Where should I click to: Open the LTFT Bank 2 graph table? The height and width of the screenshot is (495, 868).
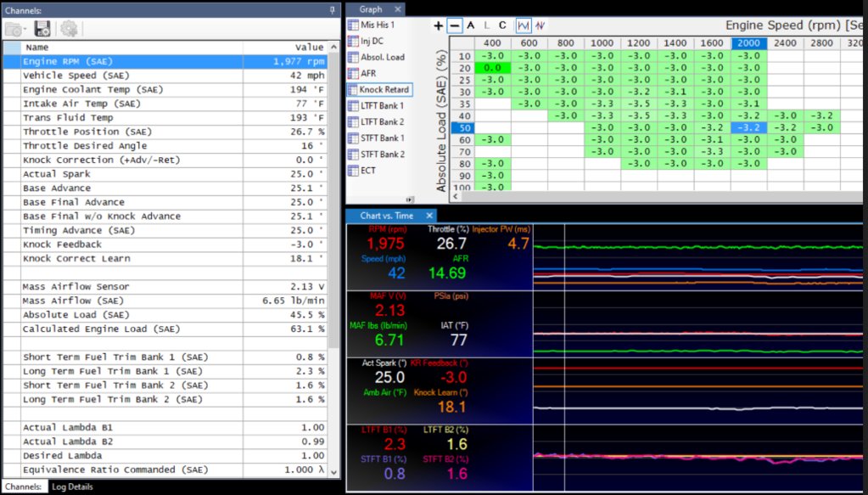[376, 121]
